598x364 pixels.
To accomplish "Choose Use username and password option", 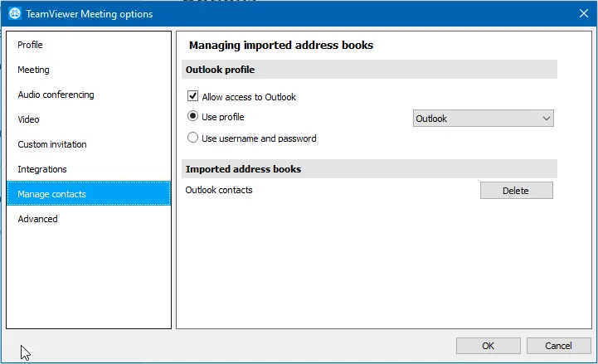I will click(192, 138).
